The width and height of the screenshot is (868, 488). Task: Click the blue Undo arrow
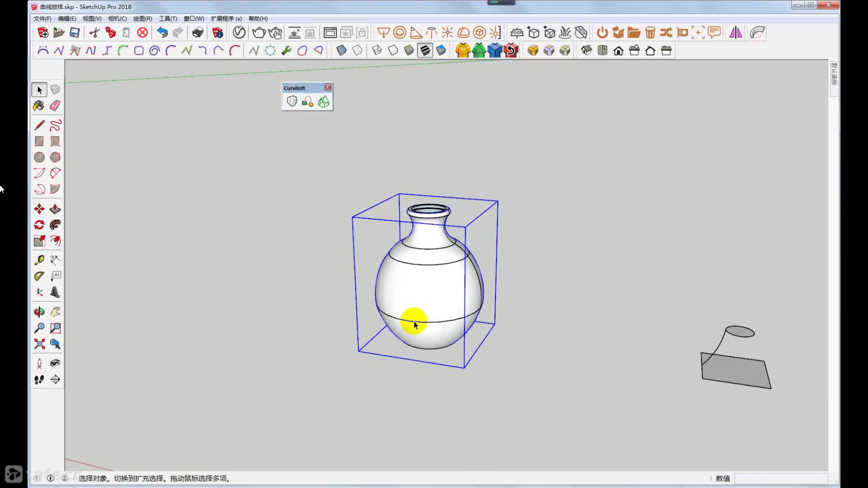(162, 33)
